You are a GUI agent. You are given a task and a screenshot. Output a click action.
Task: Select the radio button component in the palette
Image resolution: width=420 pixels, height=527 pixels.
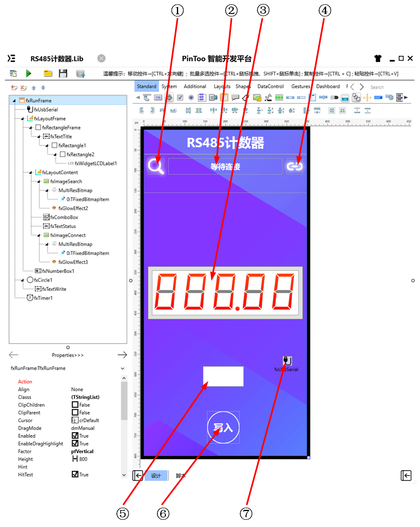[x=191, y=97]
